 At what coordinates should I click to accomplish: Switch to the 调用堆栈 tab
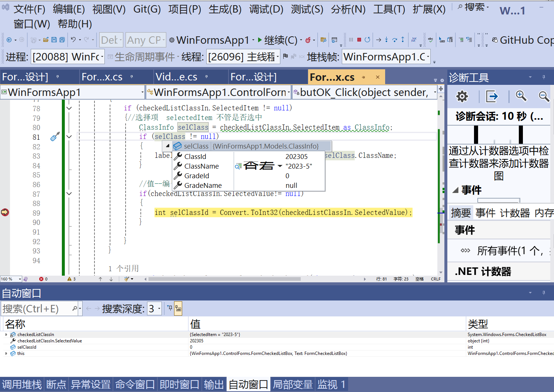[x=22, y=384]
